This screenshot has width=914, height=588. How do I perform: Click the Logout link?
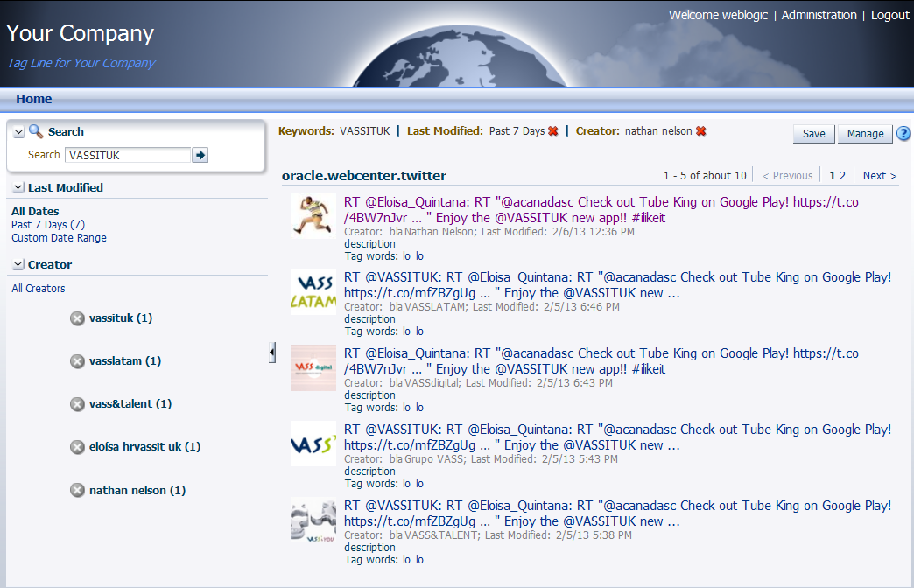pyautogui.click(x=889, y=15)
